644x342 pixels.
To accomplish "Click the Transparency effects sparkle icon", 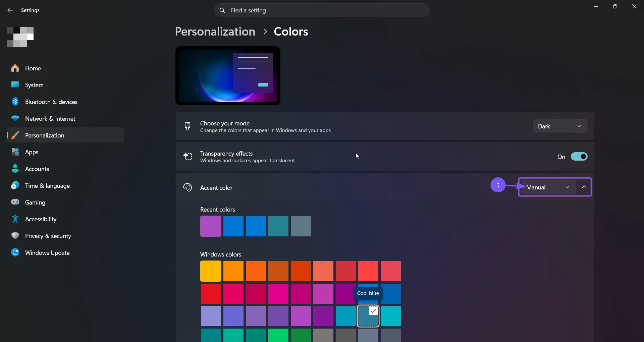I will coord(187,156).
